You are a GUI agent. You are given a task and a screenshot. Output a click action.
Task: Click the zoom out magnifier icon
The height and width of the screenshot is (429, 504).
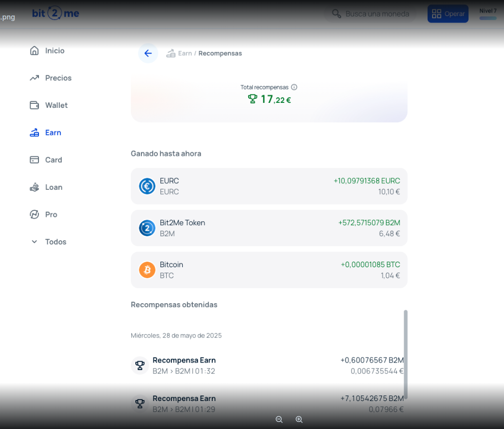279,420
